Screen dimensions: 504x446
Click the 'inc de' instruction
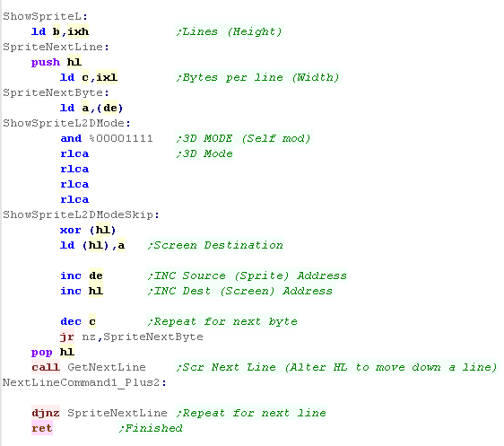click(x=82, y=275)
